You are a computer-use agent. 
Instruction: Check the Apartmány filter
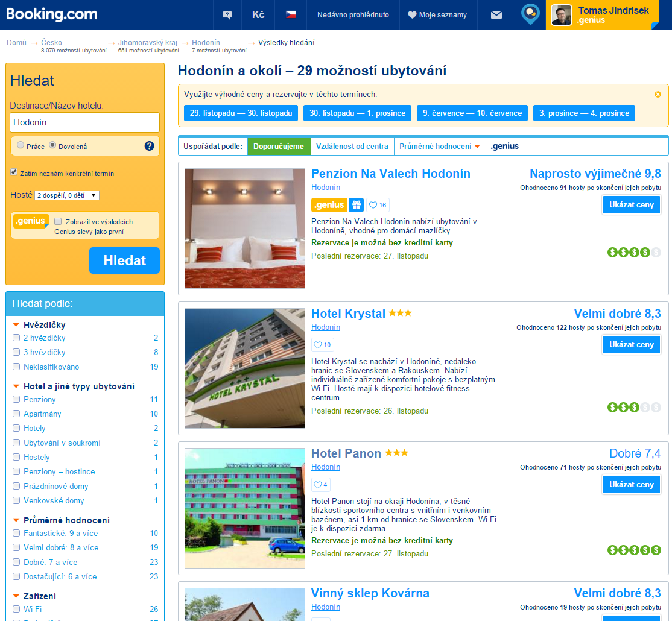point(16,414)
